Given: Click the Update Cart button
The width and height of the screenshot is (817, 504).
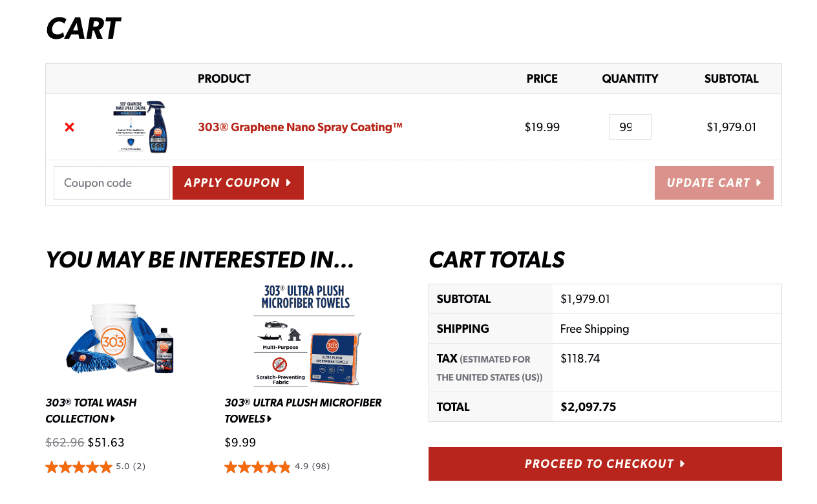Looking at the screenshot, I should pyautogui.click(x=714, y=183).
